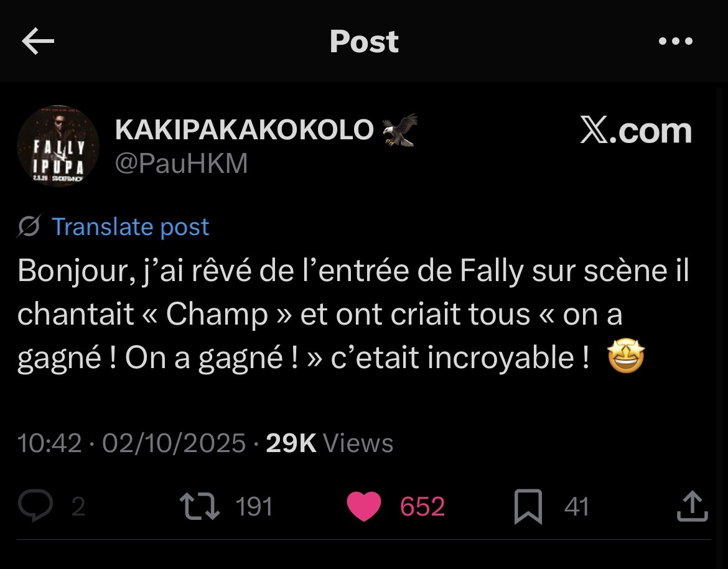Tap the Post header title

pyautogui.click(x=364, y=42)
